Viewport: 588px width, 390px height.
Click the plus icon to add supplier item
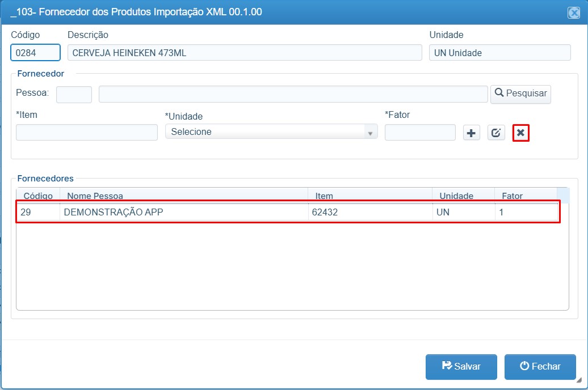(x=472, y=133)
